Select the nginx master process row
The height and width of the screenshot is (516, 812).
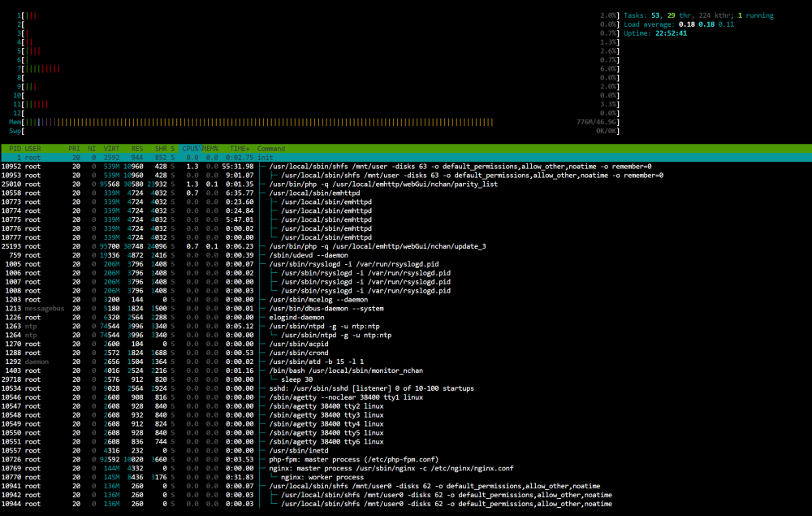pyautogui.click(x=406, y=468)
